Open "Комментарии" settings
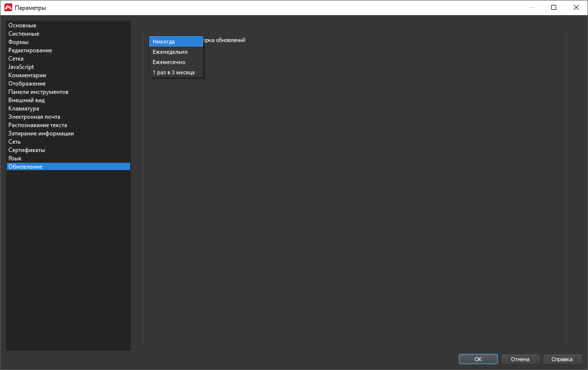588x370 pixels. click(27, 75)
